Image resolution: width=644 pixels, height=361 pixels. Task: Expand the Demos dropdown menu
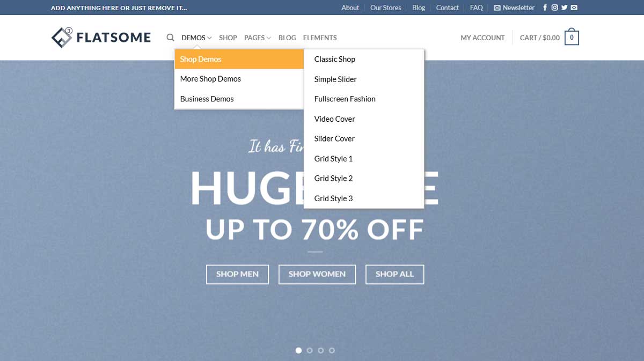tap(196, 38)
